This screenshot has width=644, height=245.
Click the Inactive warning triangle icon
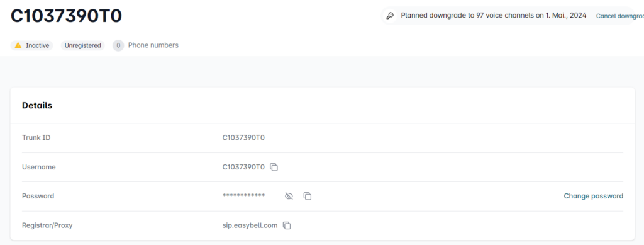tap(18, 45)
